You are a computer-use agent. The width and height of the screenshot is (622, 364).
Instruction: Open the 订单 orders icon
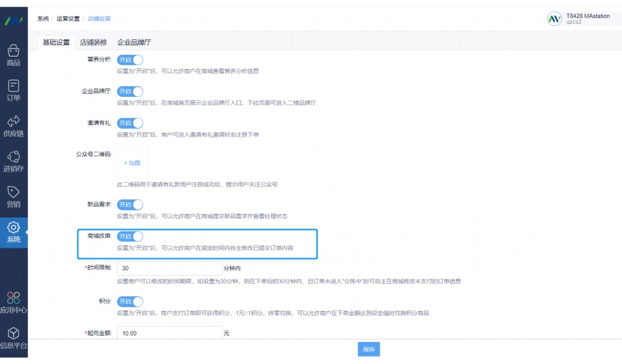point(14,85)
